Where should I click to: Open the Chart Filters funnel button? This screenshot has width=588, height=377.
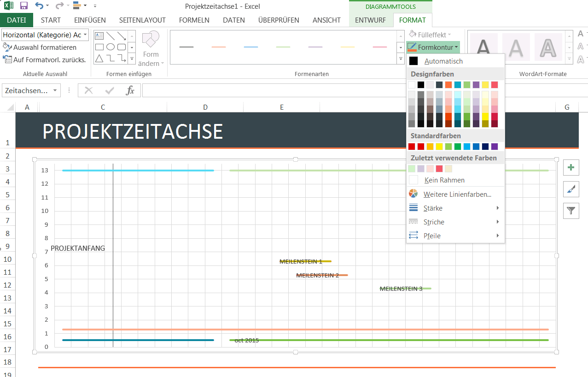tap(571, 211)
